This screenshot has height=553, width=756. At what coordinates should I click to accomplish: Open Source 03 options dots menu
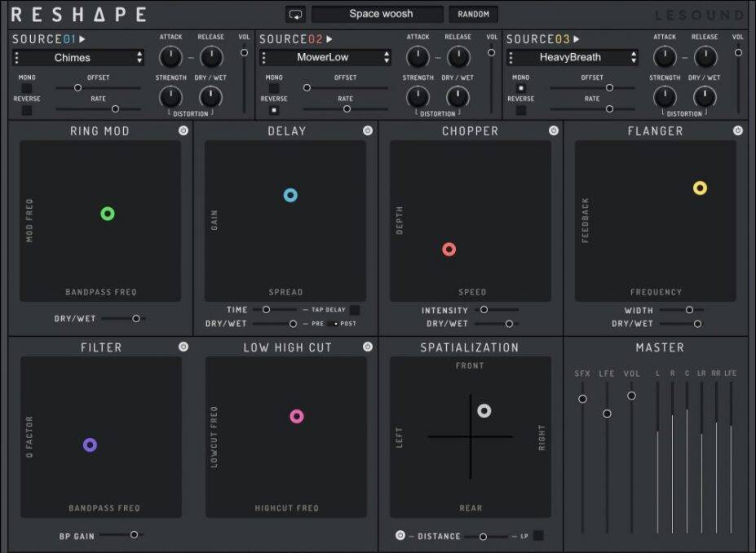[511, 57]
